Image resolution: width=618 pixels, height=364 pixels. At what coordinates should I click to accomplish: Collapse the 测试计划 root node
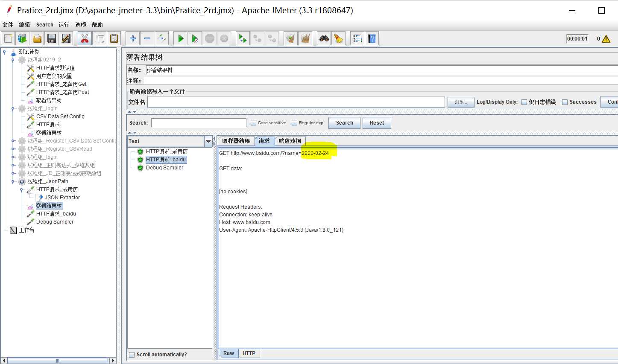5,52
